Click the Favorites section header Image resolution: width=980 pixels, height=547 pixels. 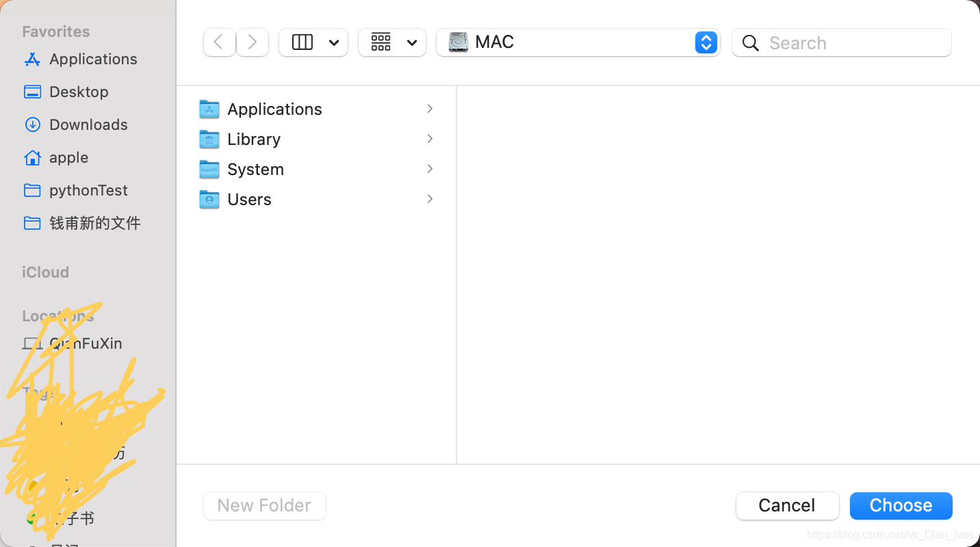pos(55,31)
